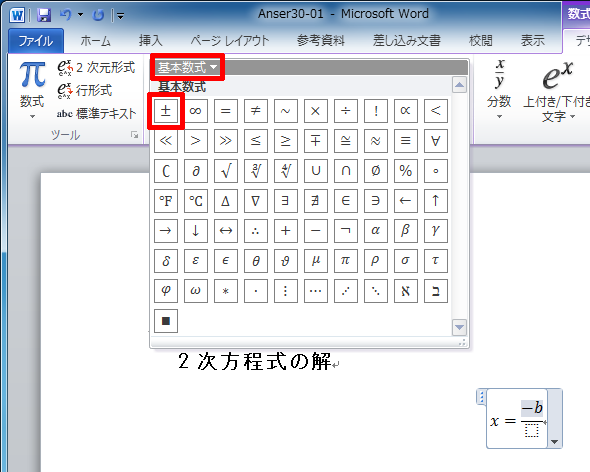Open the equation box options arrow
Viewport: 590px width, 472px height.
coord(554,442)
